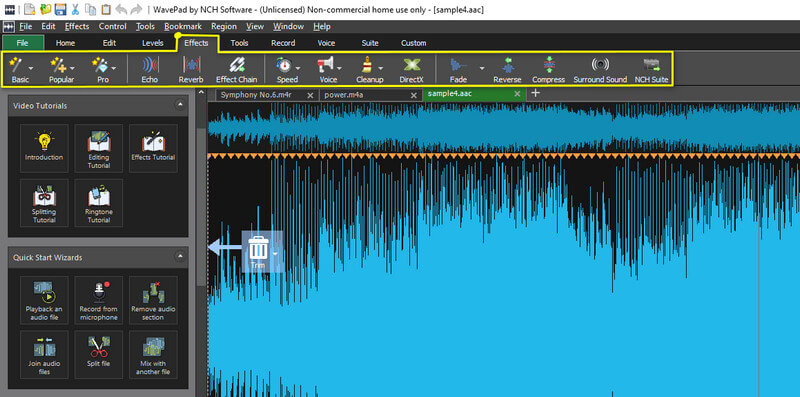Expand the Speed dropdown arrow
This screenshot has width=800, height=397.
(298, 68)
